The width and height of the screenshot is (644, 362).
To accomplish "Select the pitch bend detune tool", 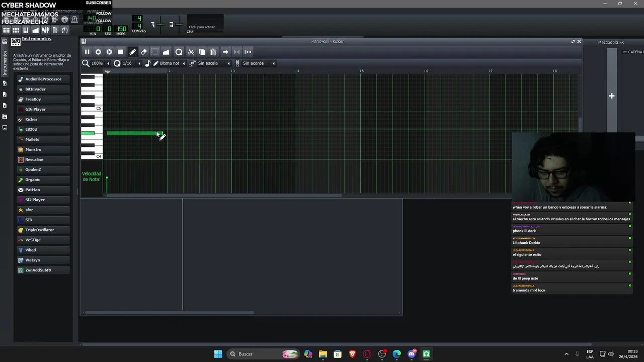I will coord(166,52).
